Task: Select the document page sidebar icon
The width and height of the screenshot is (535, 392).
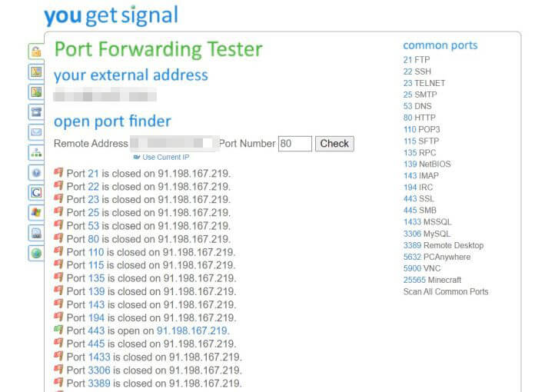Action: coord(36,234)
